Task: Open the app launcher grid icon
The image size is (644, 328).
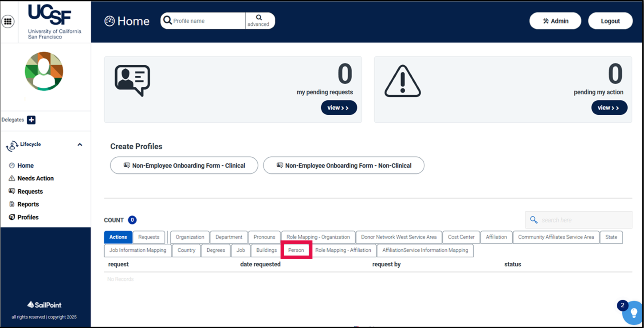Action: 8,21
